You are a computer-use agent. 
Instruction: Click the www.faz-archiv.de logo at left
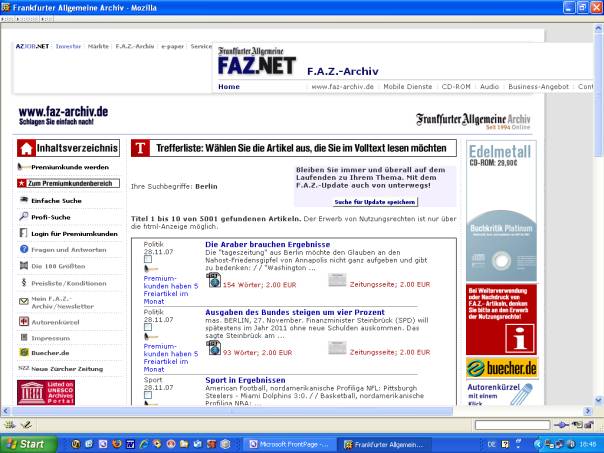(x=63, y=116)
